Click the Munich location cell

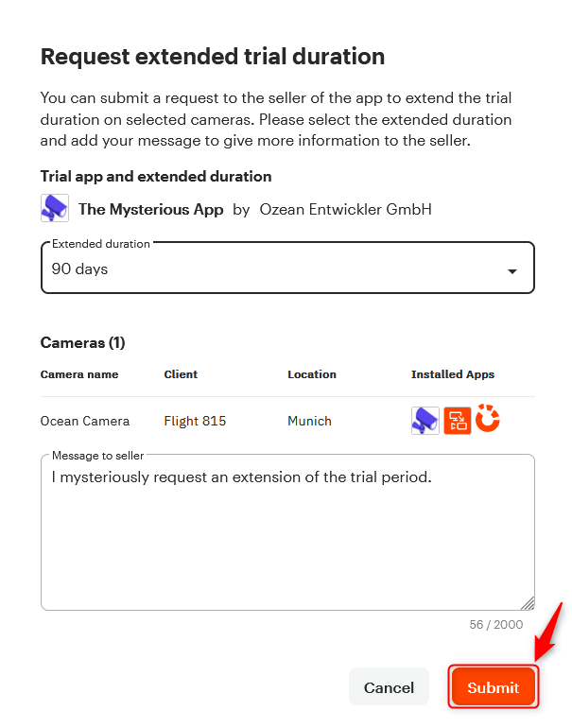click(310, 421)
